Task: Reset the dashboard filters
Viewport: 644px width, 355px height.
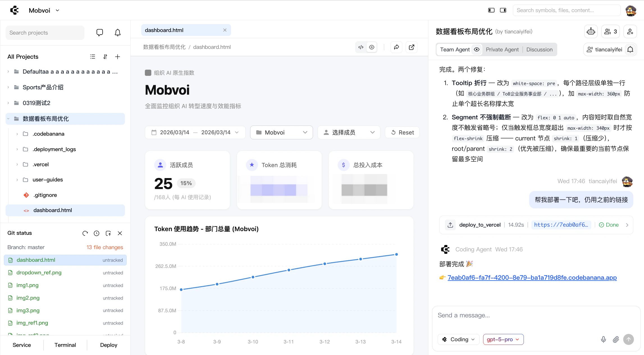Action: [402, 132]
